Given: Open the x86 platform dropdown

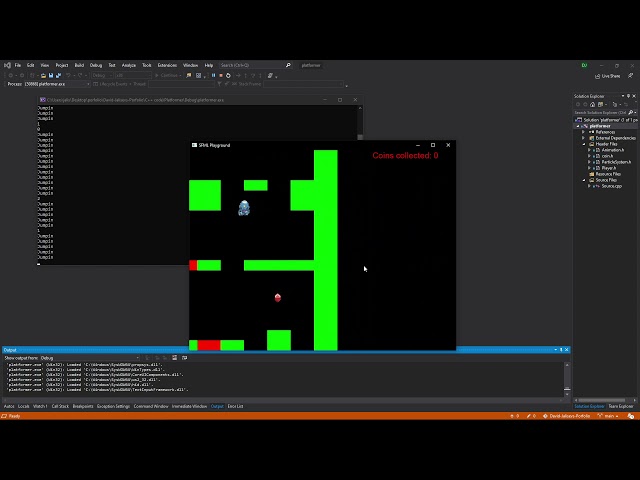Looking at the screenshot, I should 133,76.
